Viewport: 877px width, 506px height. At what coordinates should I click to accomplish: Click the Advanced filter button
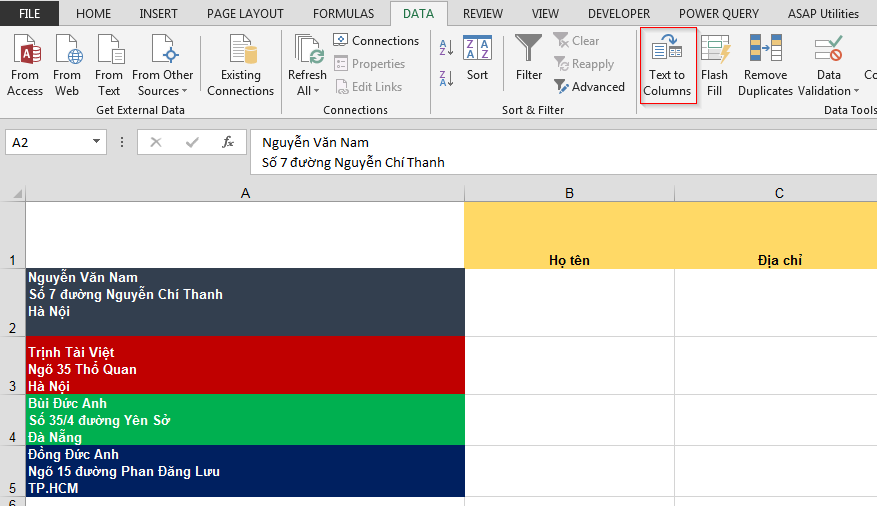coord(589,87)
